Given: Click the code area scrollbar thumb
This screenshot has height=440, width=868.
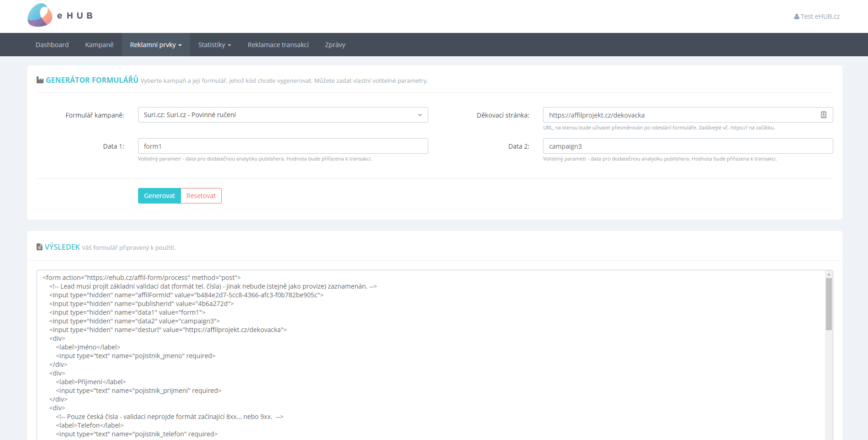Looking at the screenshot, I should point(829,304).
